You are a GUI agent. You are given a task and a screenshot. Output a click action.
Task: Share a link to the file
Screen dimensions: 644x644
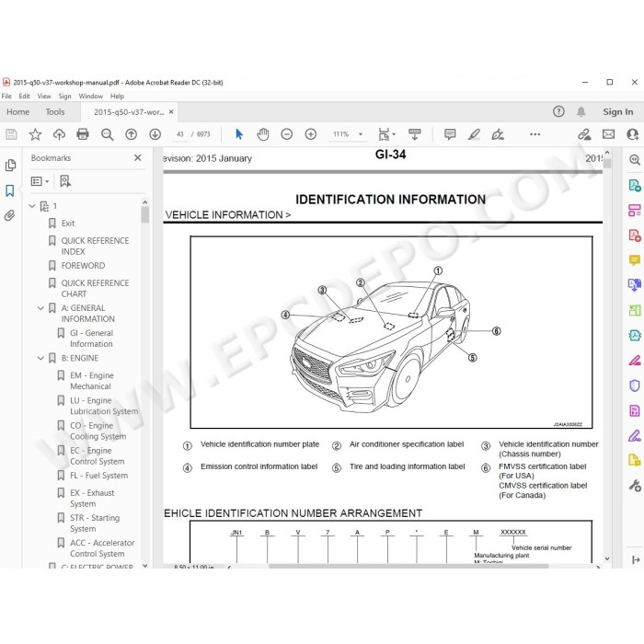[x=584, y=134]
